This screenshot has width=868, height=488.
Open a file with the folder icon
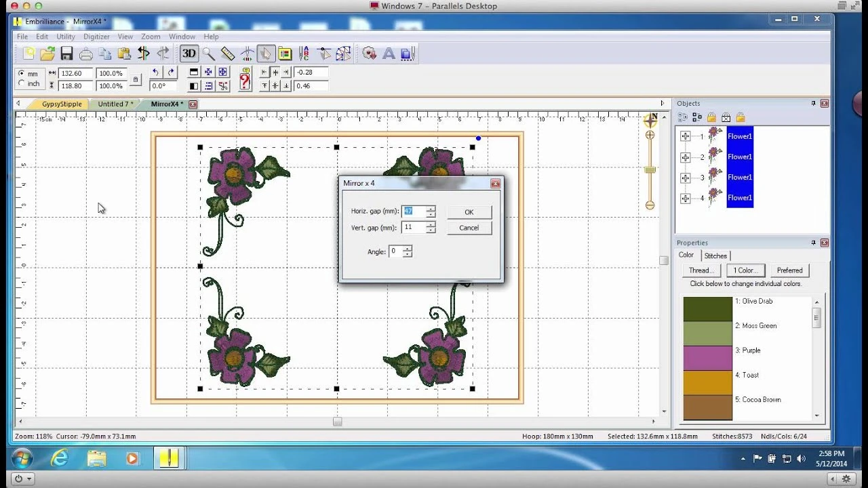coord(47,54)
